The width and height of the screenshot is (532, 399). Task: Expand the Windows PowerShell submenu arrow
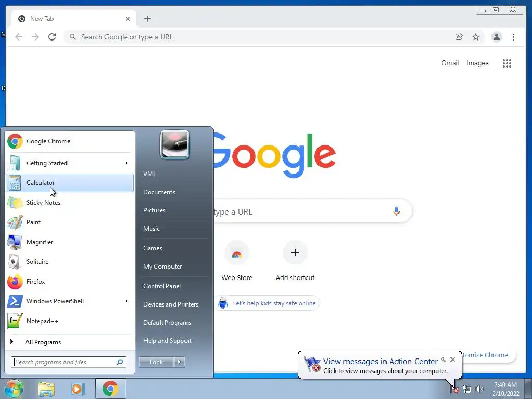[x=127, y=301]
